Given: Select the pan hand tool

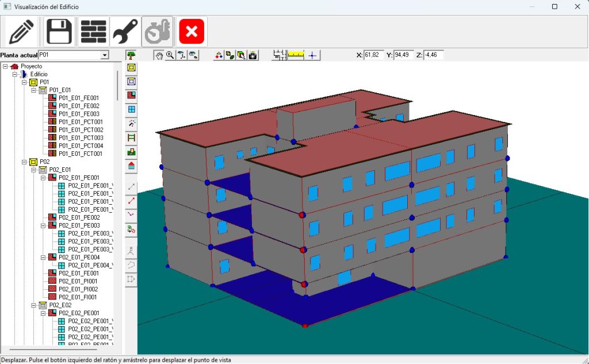Looking at the screenshot, I should pyautogui.click(x=159, y=55).
